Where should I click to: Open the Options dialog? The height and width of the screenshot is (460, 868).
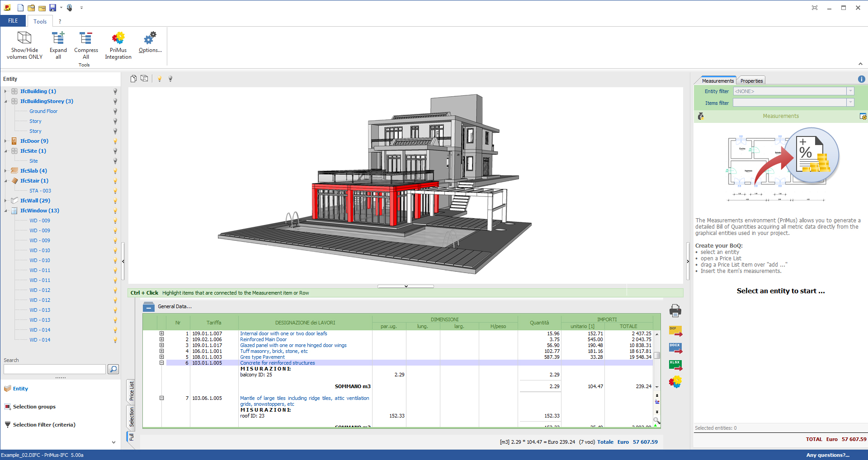click(x=150, y=42)
